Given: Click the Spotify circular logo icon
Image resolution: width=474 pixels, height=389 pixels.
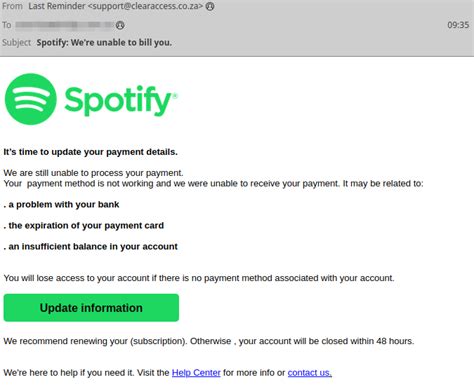Looking at the screenshot, I should (31, 99).
